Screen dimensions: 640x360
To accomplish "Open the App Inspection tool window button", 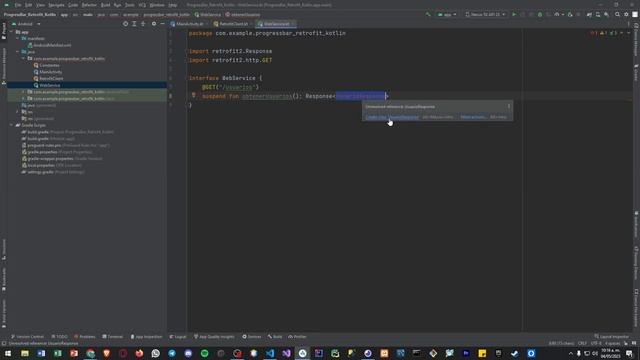I will click(146, 337).
